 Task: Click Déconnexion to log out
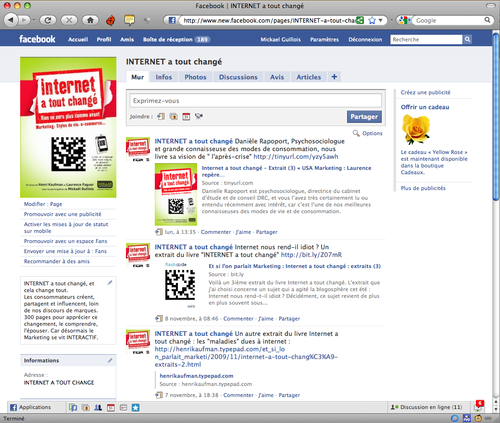[x=365, y=39]
